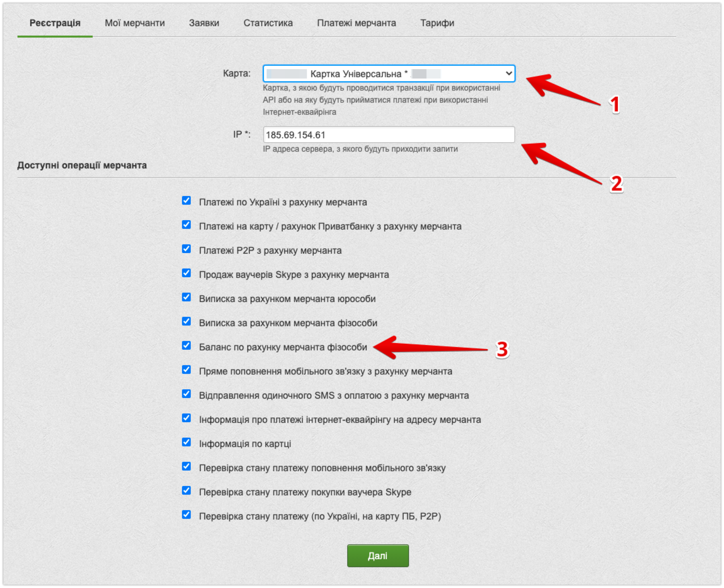The width and height of the screenshot is (724, 588).
Task: Uncheck Платежі по Україні з рахунку мерчанта
Action: point(186,200)
